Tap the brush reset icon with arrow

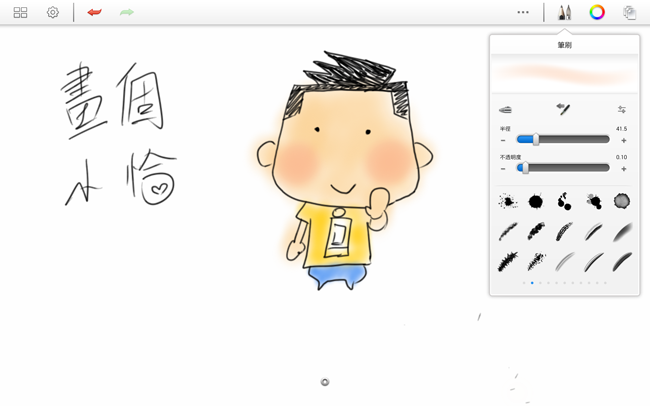[x=563, y=109]
